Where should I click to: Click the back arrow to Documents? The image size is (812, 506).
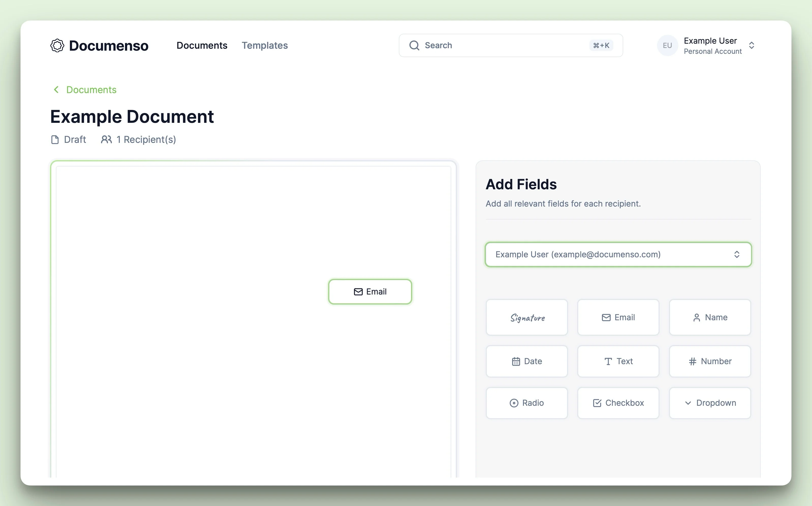[56, 90]
